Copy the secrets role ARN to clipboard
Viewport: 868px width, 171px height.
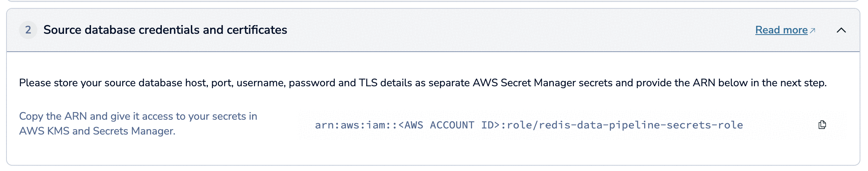tap(822, 125)
